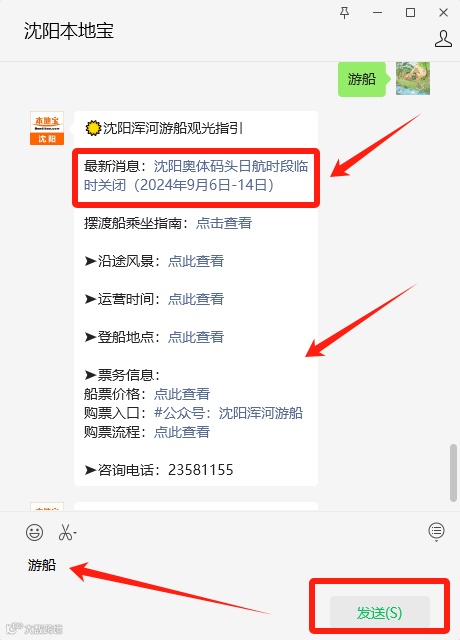
Task: Open 摆渡船乘坐指南 点击查看 link
Action: (224, 223)
